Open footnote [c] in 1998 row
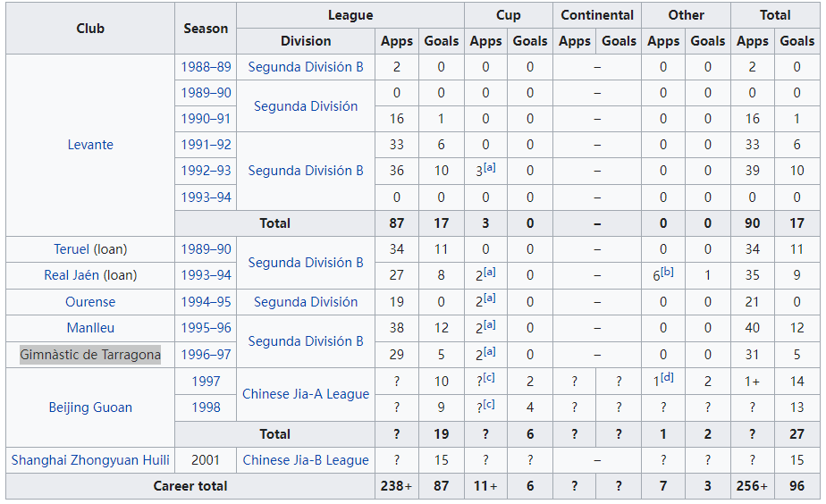Screen dimensions: 826x504 (x=489, y=404)
